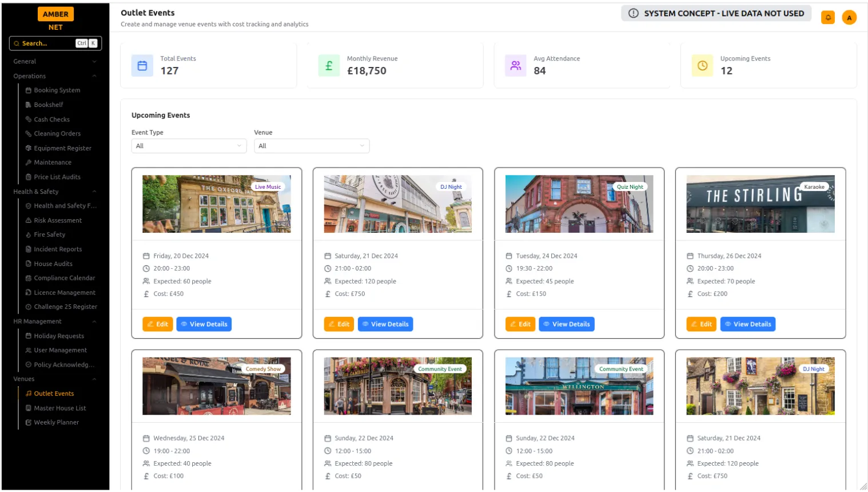View Details of the Karaoke event

point(747,324)
